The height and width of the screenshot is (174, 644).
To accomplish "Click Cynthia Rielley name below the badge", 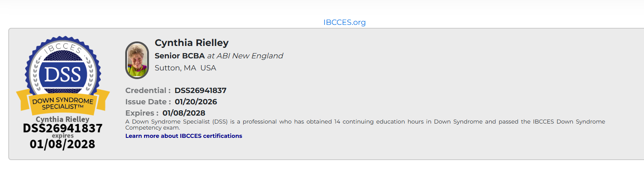I will 63,119.
